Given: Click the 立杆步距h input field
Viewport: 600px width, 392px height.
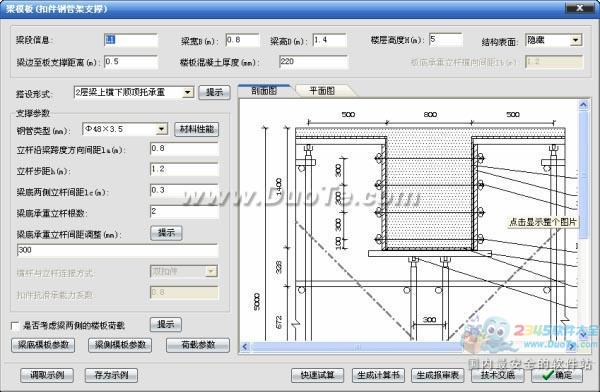Looking at the screenshot, I should click(x=184, y=170).
